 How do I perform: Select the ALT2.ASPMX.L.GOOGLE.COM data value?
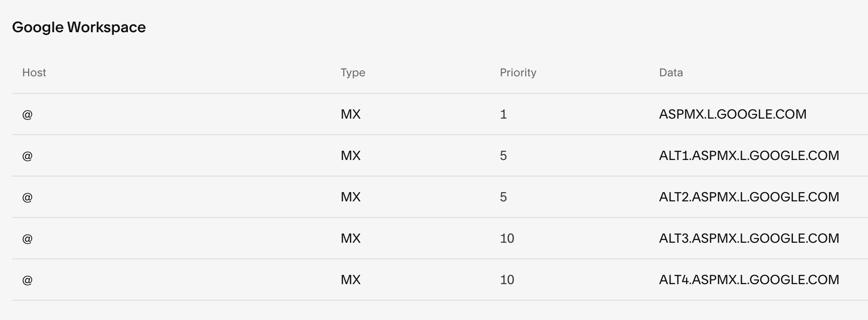749,197
